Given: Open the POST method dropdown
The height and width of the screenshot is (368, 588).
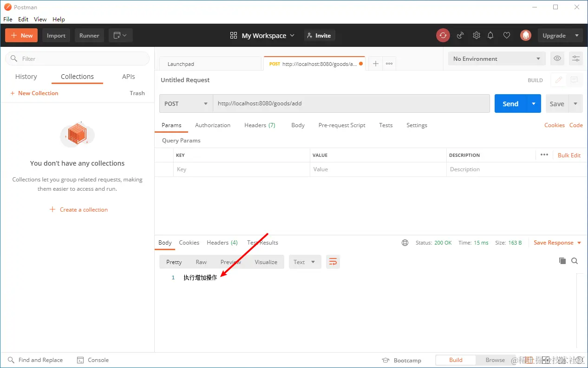Looking at the screenshot, I should [x=186, y=103].
